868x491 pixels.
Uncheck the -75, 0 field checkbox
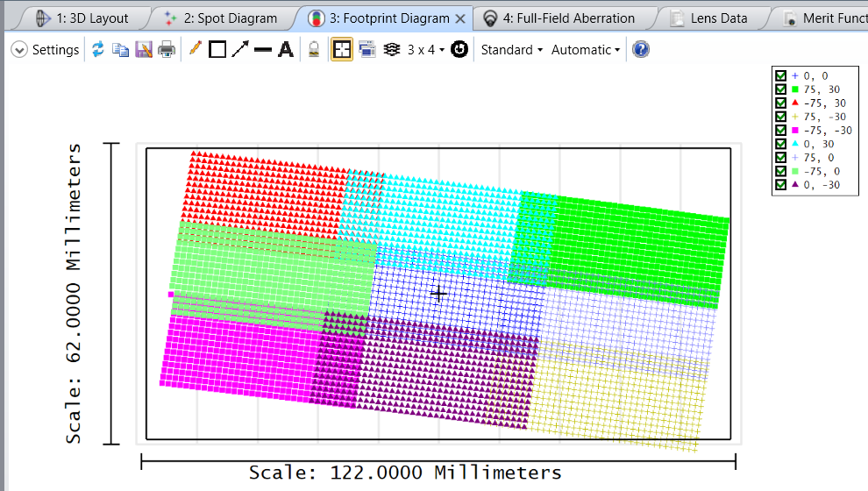(780, 171)
